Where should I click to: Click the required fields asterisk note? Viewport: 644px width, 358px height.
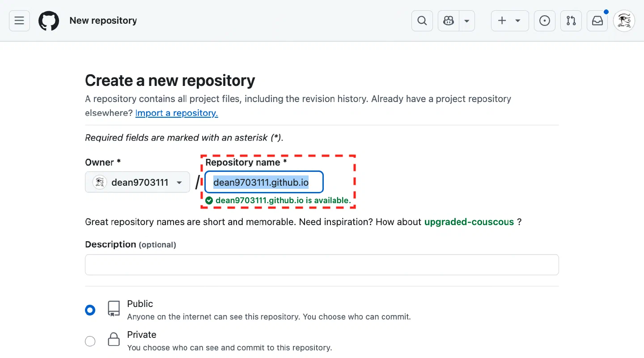(x=184, y=138)
